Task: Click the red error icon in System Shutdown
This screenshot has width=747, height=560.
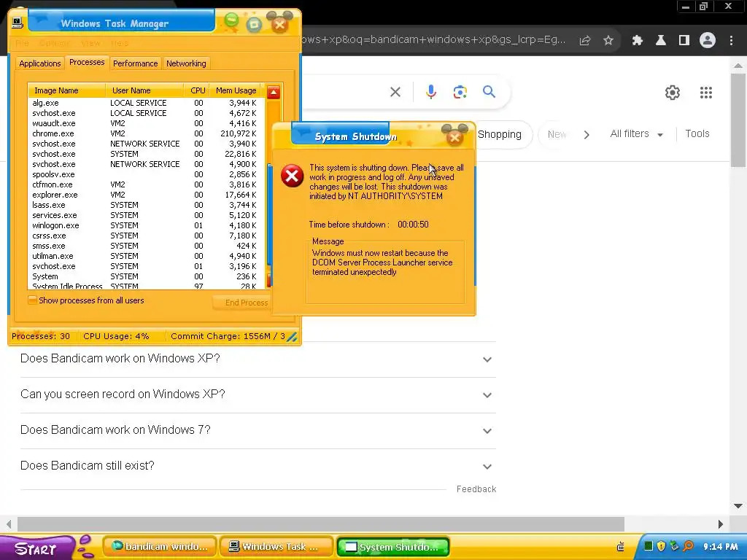Action: (292, 176)
